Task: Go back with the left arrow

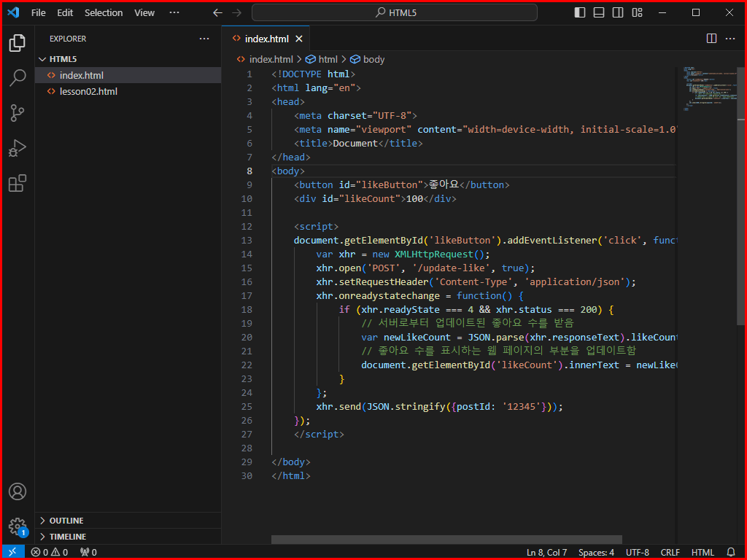Action: 217,13
